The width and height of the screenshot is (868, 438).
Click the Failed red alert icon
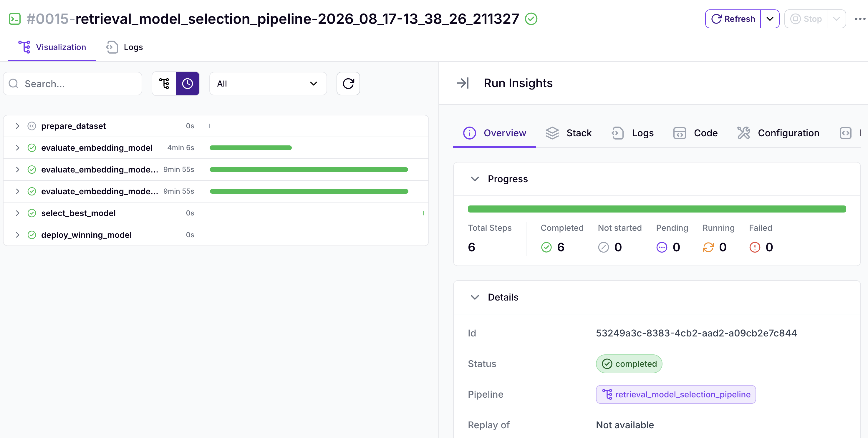[x=754, y=247]
